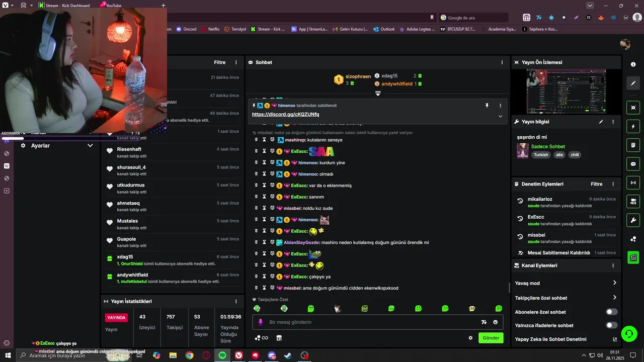Open the activity feed three-dot menu
644x362 pixels.
click(x=236, y=62)
